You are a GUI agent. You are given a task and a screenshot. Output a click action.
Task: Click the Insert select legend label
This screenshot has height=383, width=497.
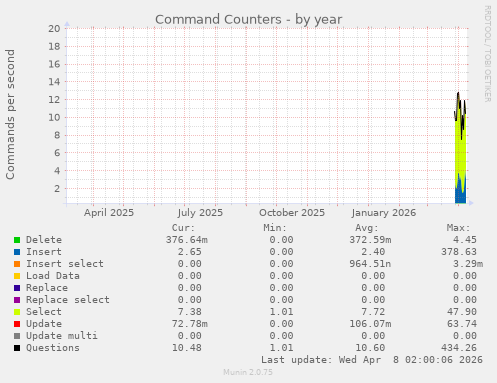point(65,264)
